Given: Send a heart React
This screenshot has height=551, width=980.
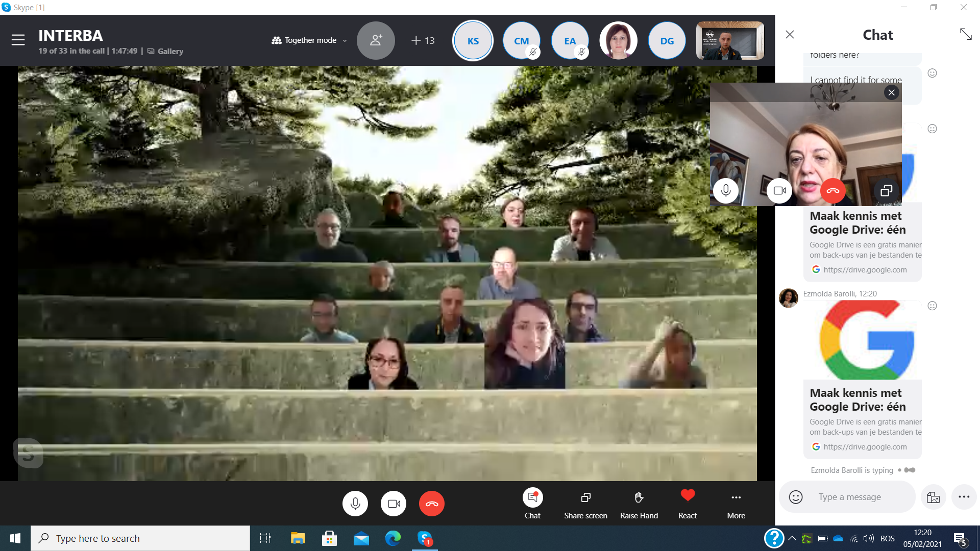Looking at the screenshot, I should click(688, 495).
